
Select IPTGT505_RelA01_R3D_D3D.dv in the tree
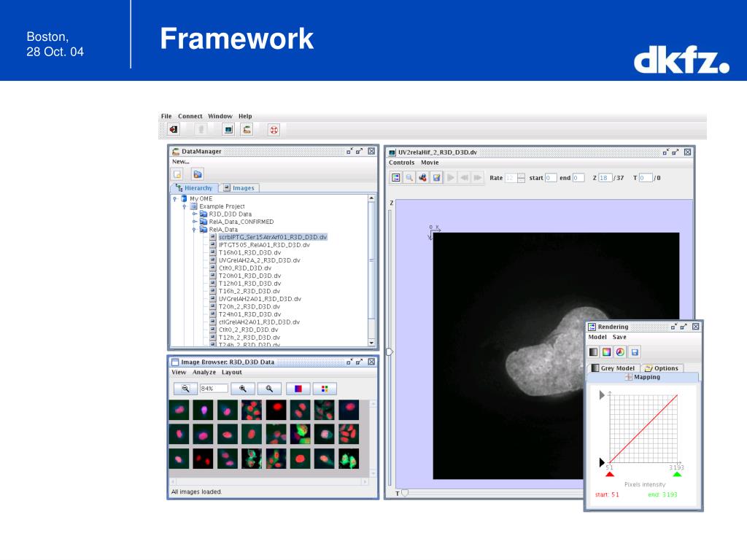[264, 245]
